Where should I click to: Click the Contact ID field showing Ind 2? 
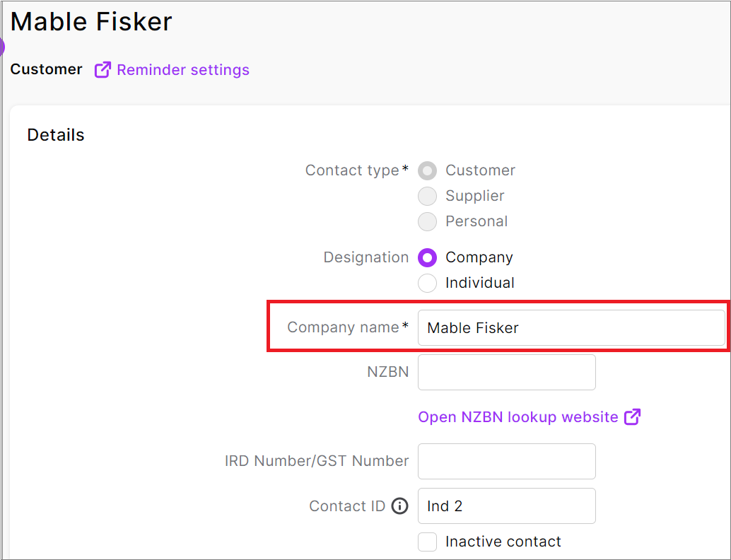point(506,506)
